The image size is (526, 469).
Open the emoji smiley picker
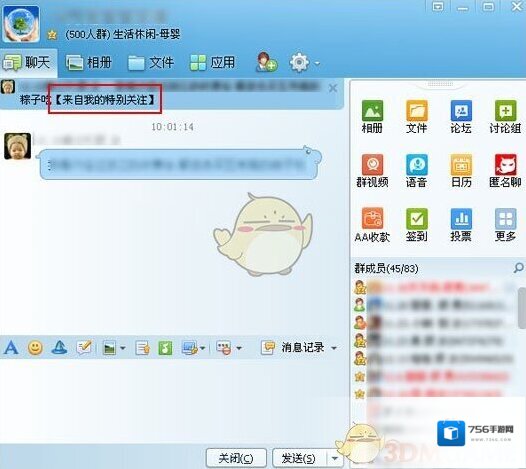tap(35, 348)
